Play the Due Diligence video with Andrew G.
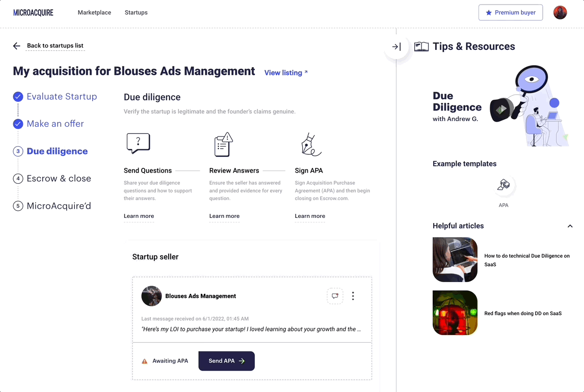Image resolution: width=584 pixels, height=392 pixels. coord(501,109)
